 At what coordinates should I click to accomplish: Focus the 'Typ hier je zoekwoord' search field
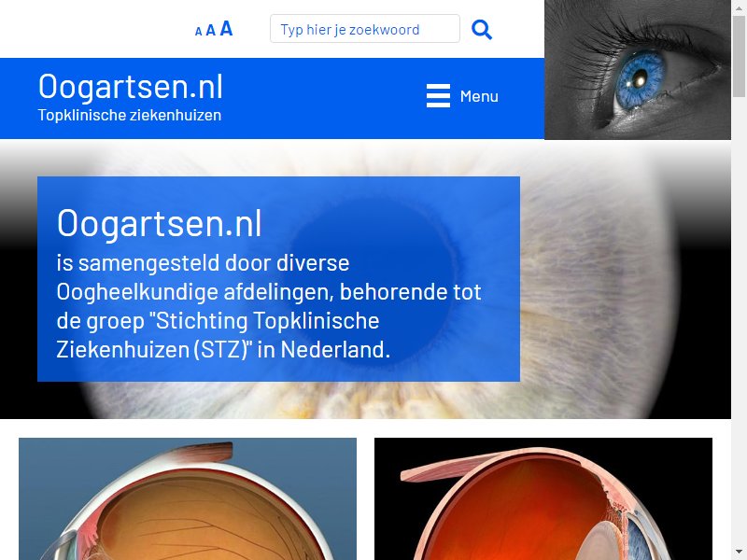(x=365, y=29)
